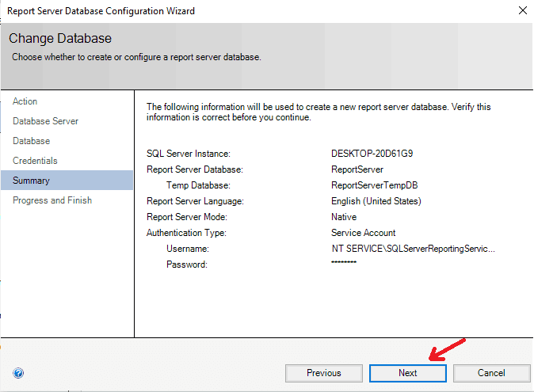Viewport: 534px width, 392px height.
Task: Select the Action step in sidebar
Action: (x=25, y=101)
